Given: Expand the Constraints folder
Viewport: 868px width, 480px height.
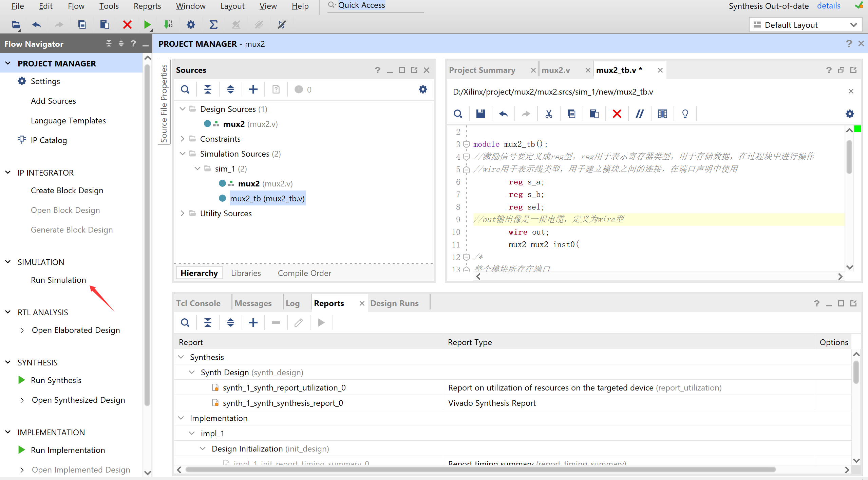Looking at the screenshot, I should pos(182,139).
